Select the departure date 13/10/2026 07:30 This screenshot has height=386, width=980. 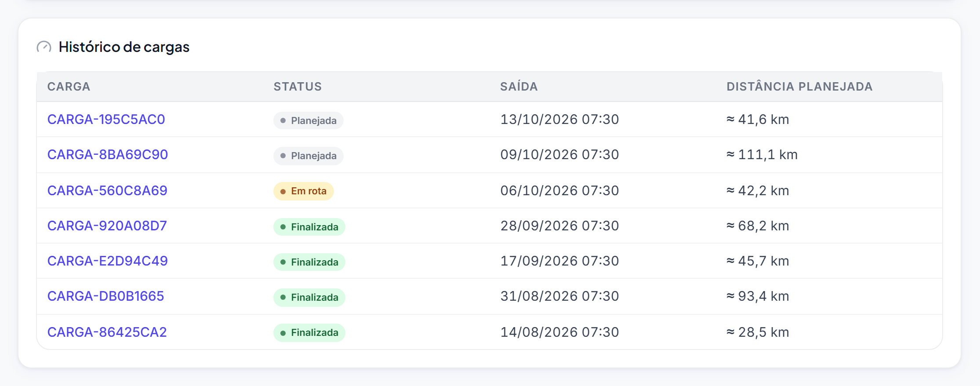coord(559,120)
